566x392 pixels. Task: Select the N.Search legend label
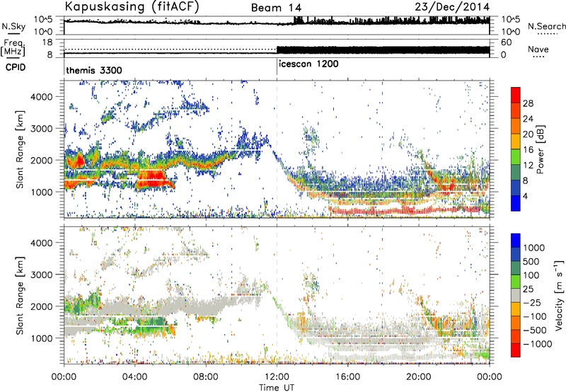pos(546,26)
